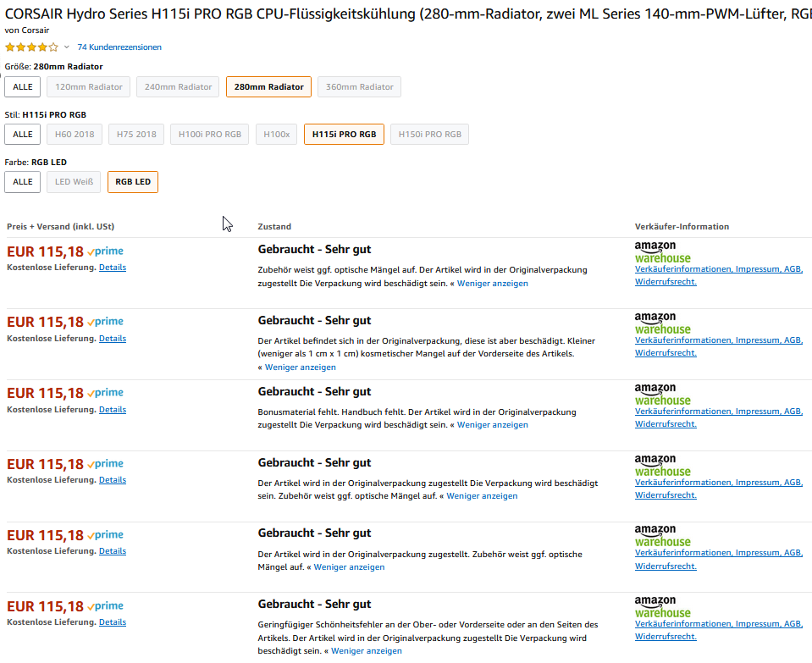
Task: Click the 'Zustand' column header
Action: (274, 226)
